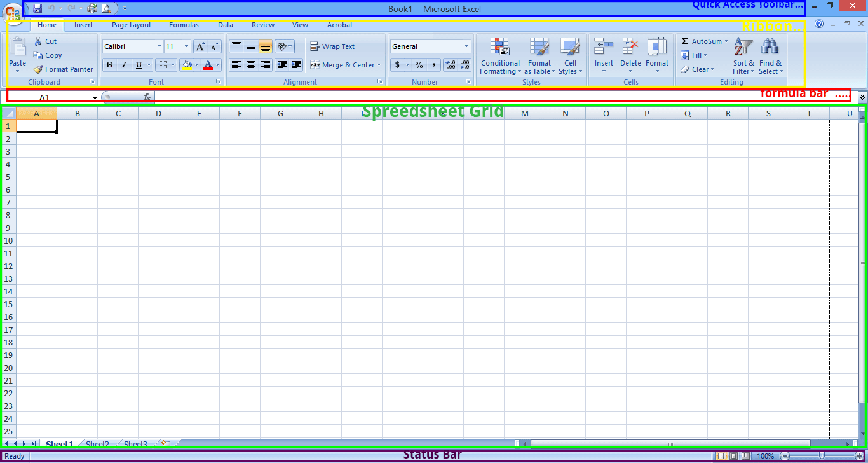
Task: Expand the formula bar chevron
Action: point(862,97)
